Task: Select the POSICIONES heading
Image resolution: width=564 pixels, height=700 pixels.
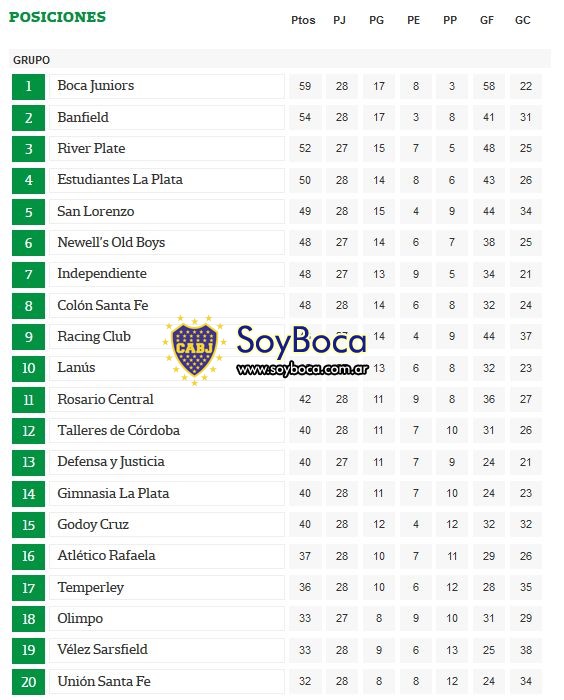Action: click(x=57, y=17)
